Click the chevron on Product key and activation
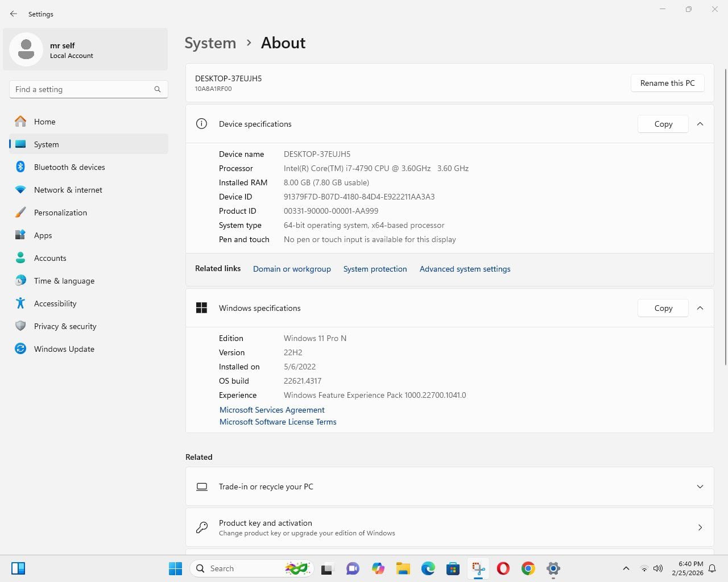This screenshot has height=582, width=728. (700, 527)
